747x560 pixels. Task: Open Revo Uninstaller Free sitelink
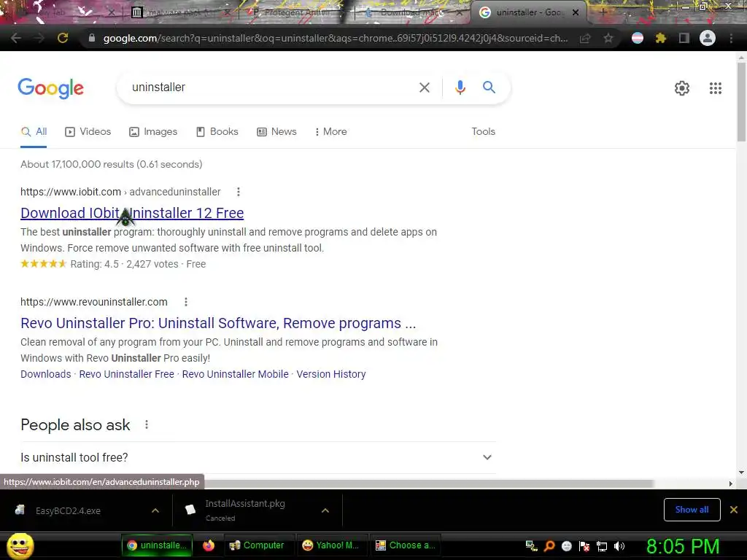point(127,374)
